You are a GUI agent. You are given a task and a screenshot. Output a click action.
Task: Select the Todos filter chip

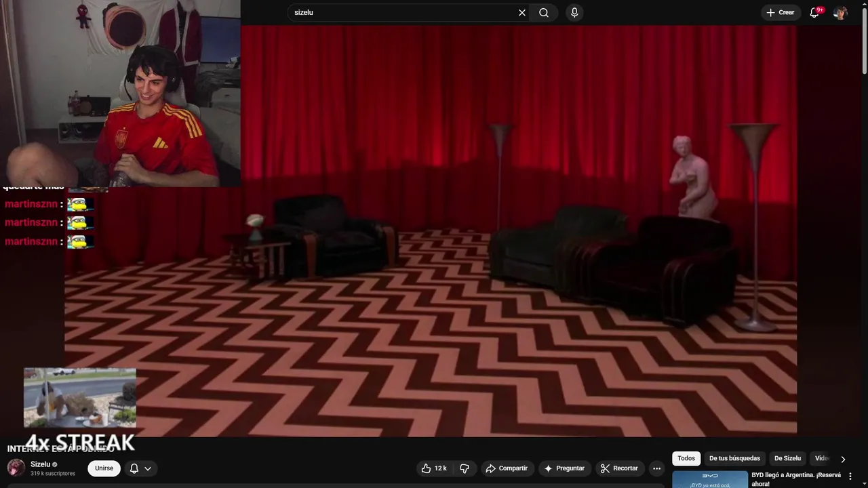coord(686,459)
